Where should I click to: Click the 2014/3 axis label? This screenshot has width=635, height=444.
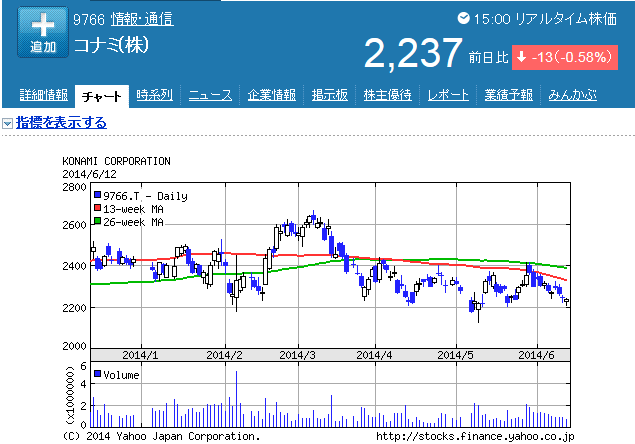(x=297, y=355)
